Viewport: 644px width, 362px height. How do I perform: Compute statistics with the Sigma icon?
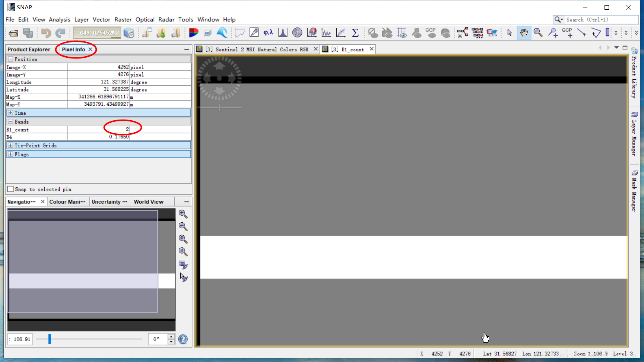click(355, 33)
